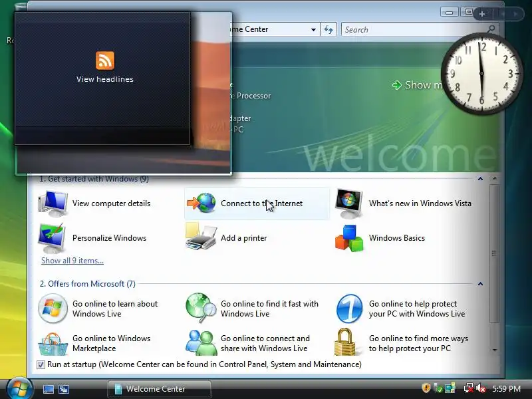Click the search magnifier icon

491,29
